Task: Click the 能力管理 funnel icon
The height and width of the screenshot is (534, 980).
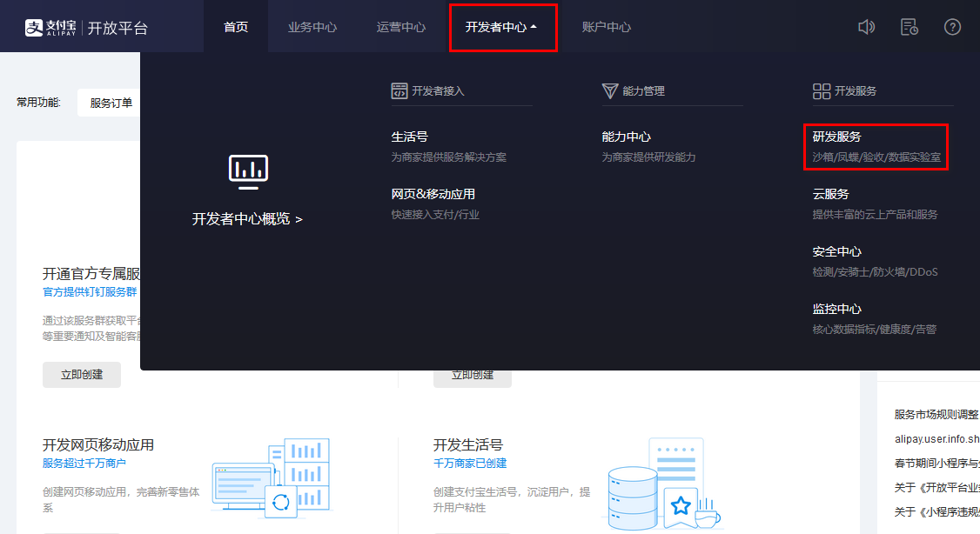Action: pyautogui.click(x=609, y=90)
